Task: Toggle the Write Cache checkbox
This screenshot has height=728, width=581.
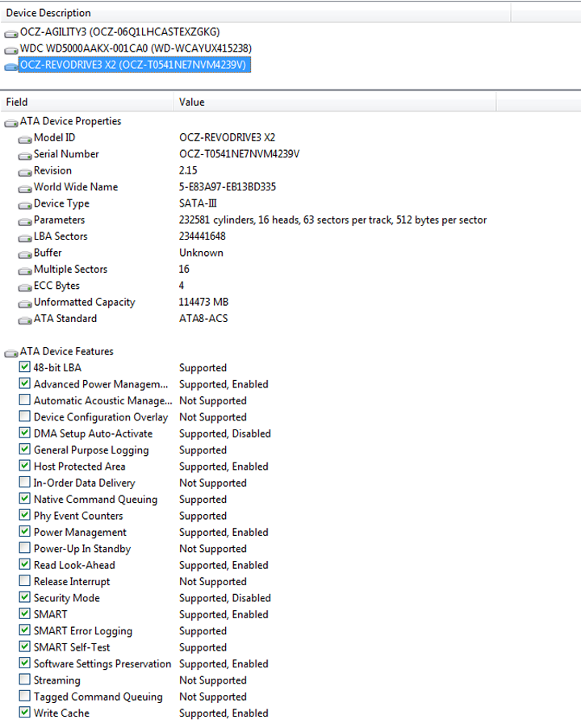Action: pos(24,712)
